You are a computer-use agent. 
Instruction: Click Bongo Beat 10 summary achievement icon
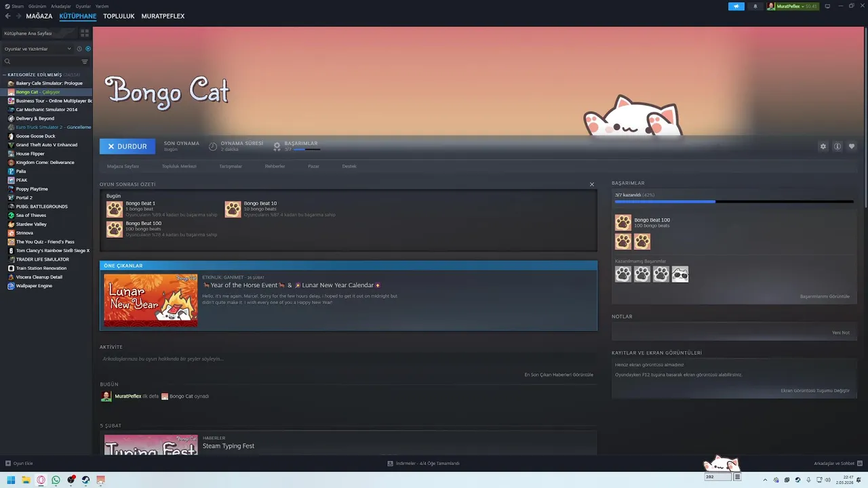(233, 209)
